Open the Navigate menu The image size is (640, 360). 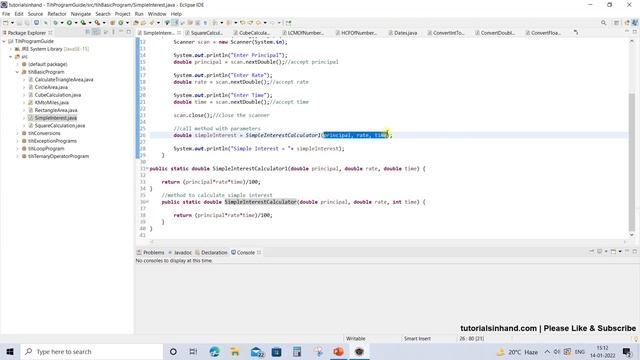(81, 14)
